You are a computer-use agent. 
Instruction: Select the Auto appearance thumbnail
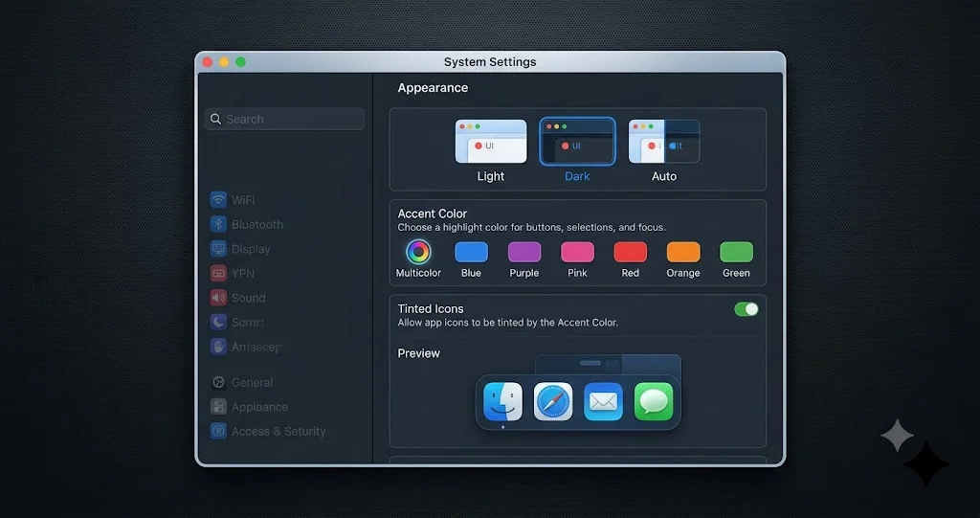[664, 142]
